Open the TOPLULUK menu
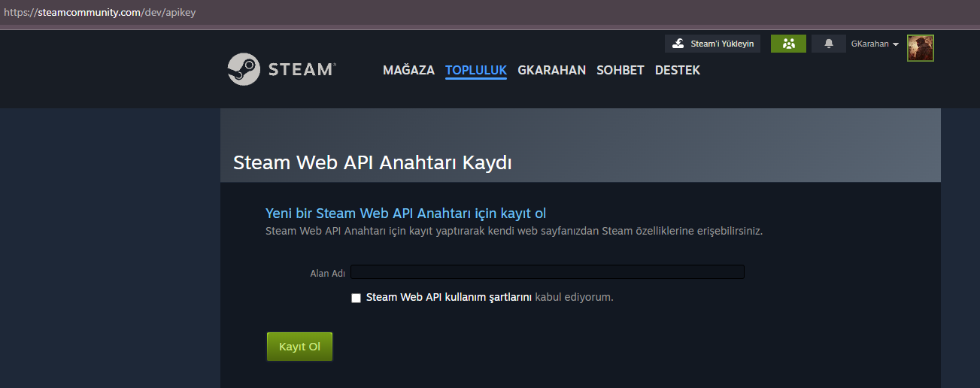The width and height of the screenshot is (980, 388). point(476,70)
